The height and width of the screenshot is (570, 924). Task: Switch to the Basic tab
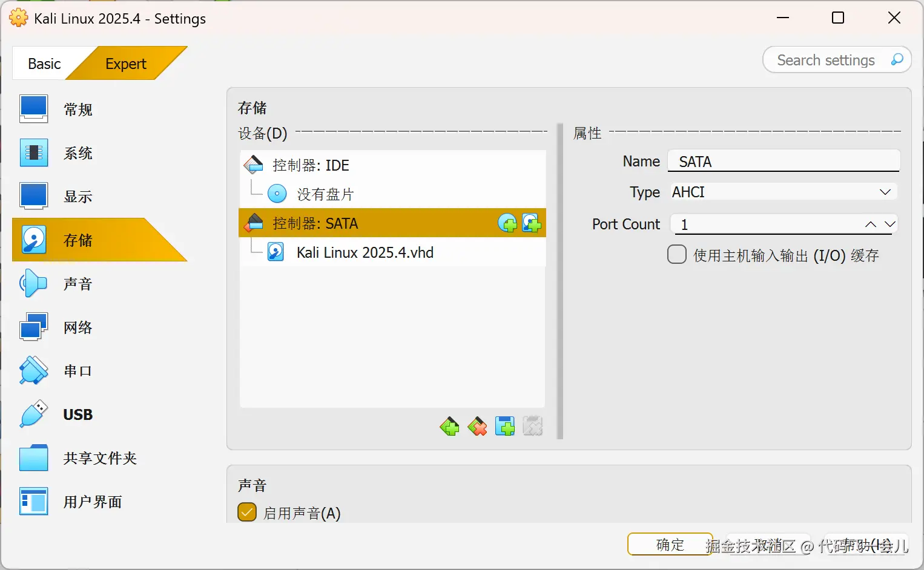coord(44,64)
